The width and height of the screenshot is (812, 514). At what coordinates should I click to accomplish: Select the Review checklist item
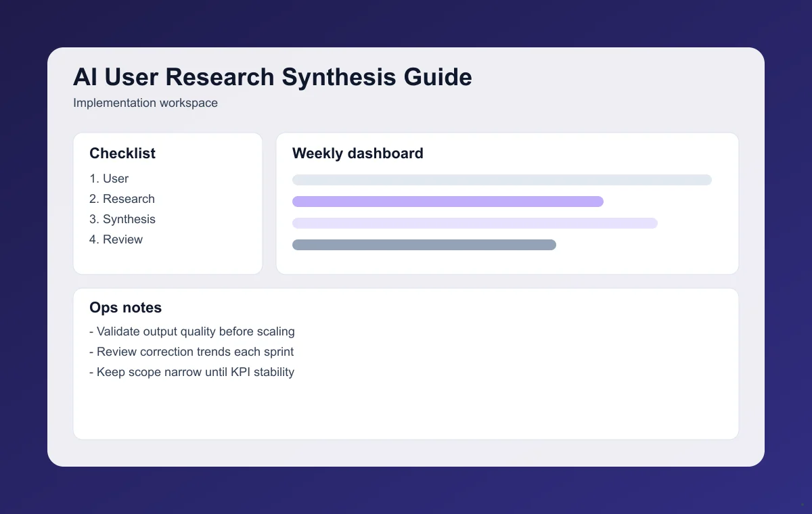116,239
